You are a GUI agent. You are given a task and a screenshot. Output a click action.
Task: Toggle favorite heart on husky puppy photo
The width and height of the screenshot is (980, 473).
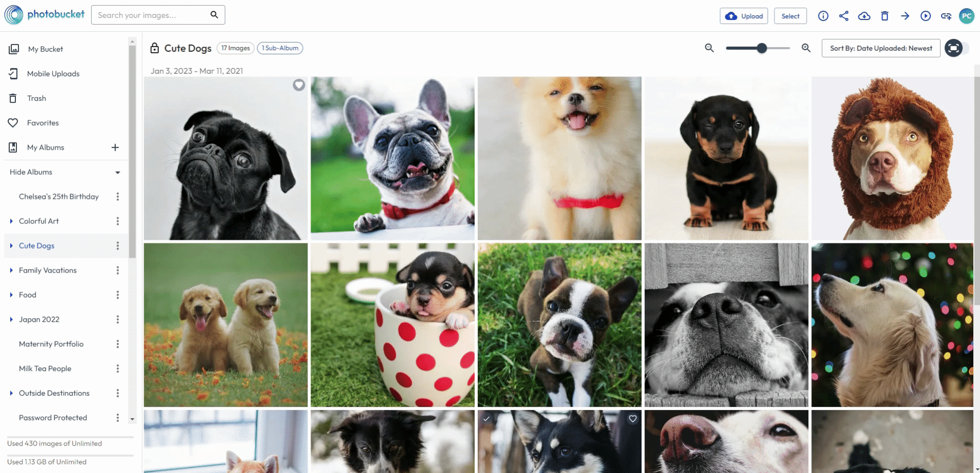click(x=633, y=419)
